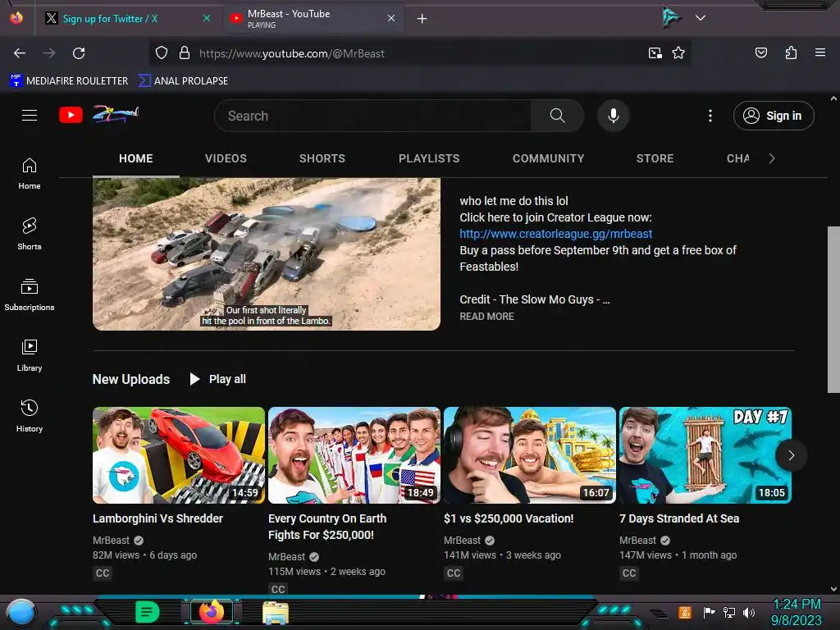Open picture-in-picture icon in address bar

coord(655,53)
